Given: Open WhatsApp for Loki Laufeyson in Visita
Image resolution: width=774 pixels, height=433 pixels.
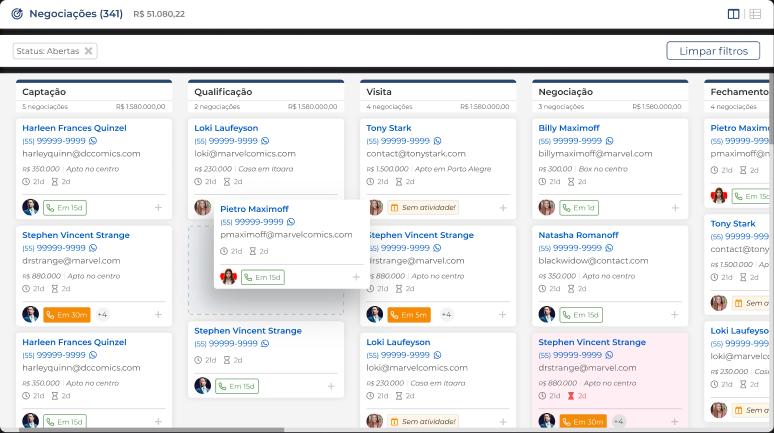Looking at the screenshot, I should 437,355.
